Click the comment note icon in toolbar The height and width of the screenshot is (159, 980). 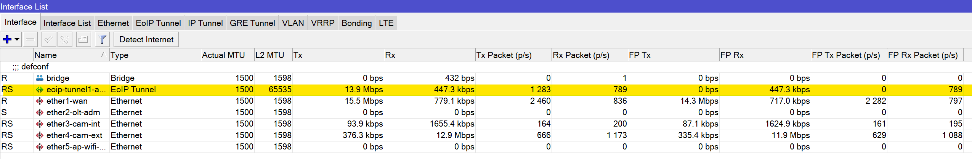point(83,39)
